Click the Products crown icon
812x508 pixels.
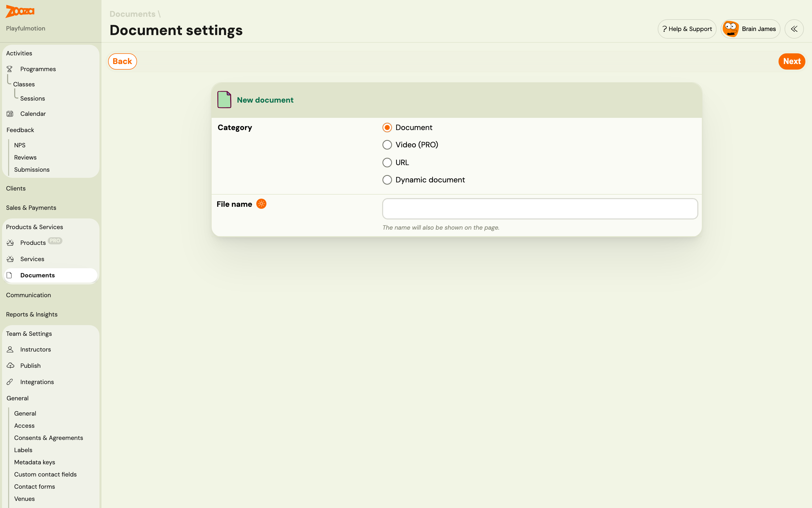click(10, 243)
